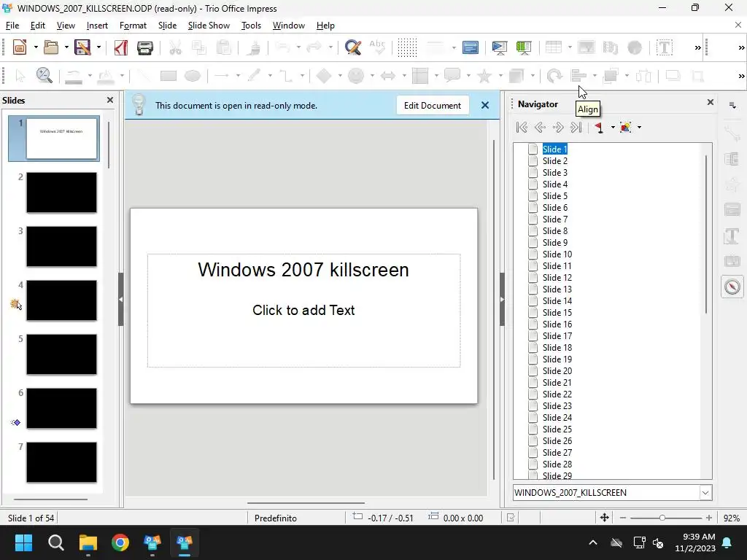Click the zoom out minus button
747x560 pixels.
(x=623, y=518)
